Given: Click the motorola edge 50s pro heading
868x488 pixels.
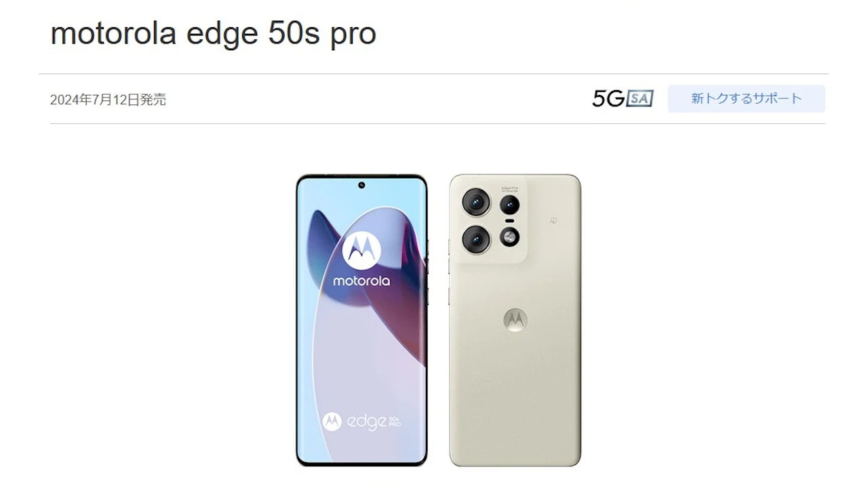Looking at the screenshot, I should [x=213, y=34].
